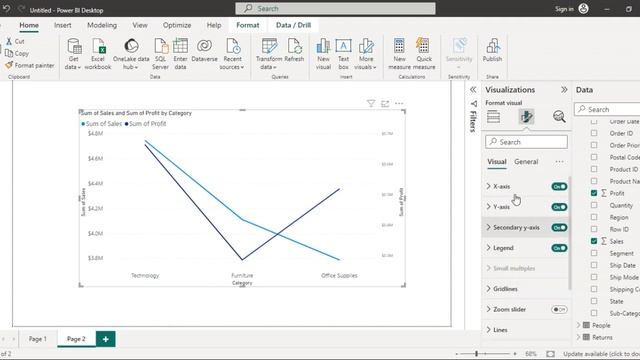Open the Insert ribbon tab
This screenshot has width=640, height=360.
click(62, 25)
